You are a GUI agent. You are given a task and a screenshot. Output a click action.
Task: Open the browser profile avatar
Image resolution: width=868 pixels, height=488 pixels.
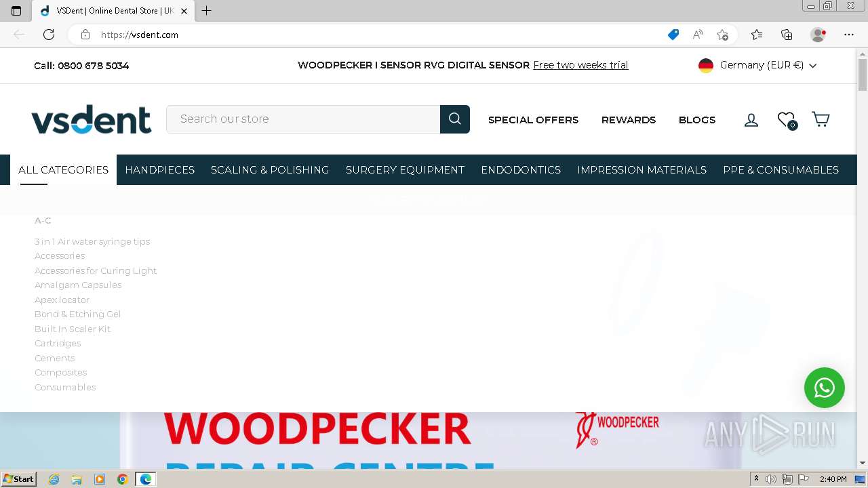(818, 35)
